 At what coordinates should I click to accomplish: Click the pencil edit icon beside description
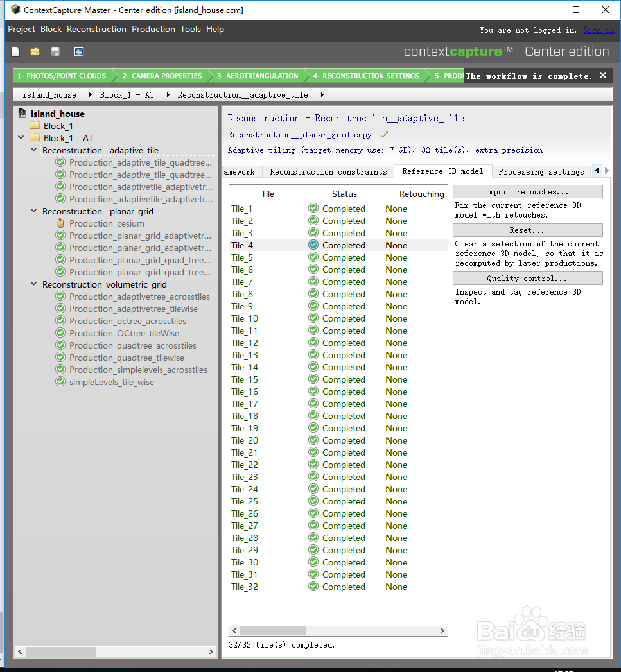click(x=385, y=135)
